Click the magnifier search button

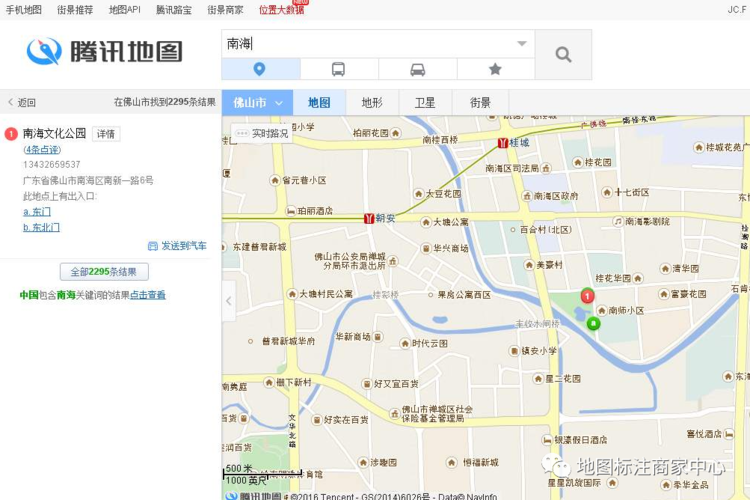[563, 55]
